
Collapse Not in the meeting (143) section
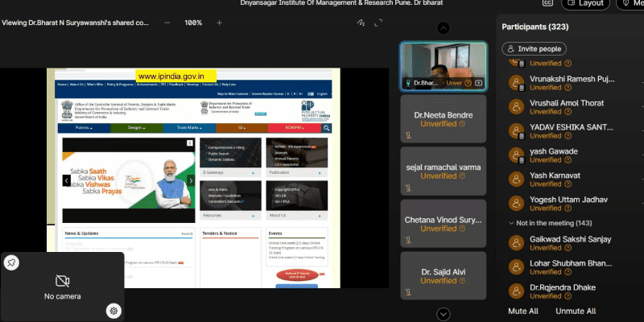(551, 223)
